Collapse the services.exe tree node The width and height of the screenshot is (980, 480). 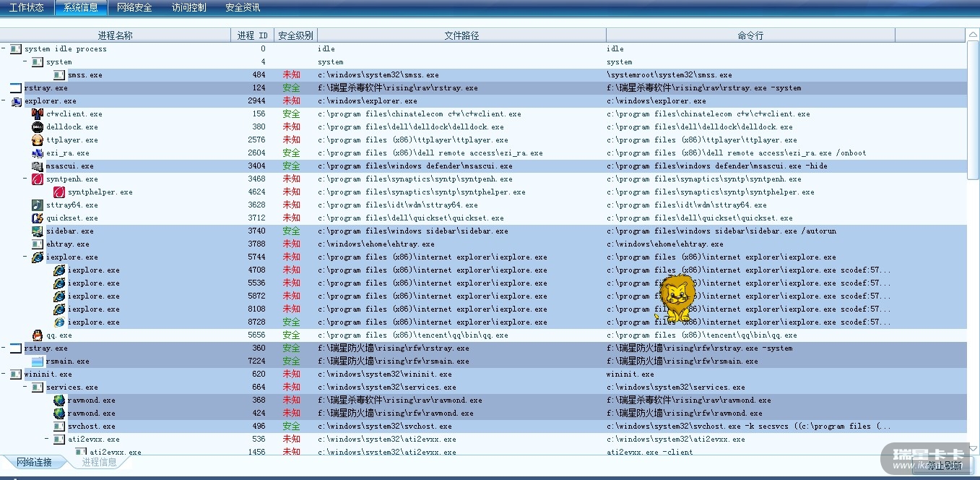[x=25, y=387]
